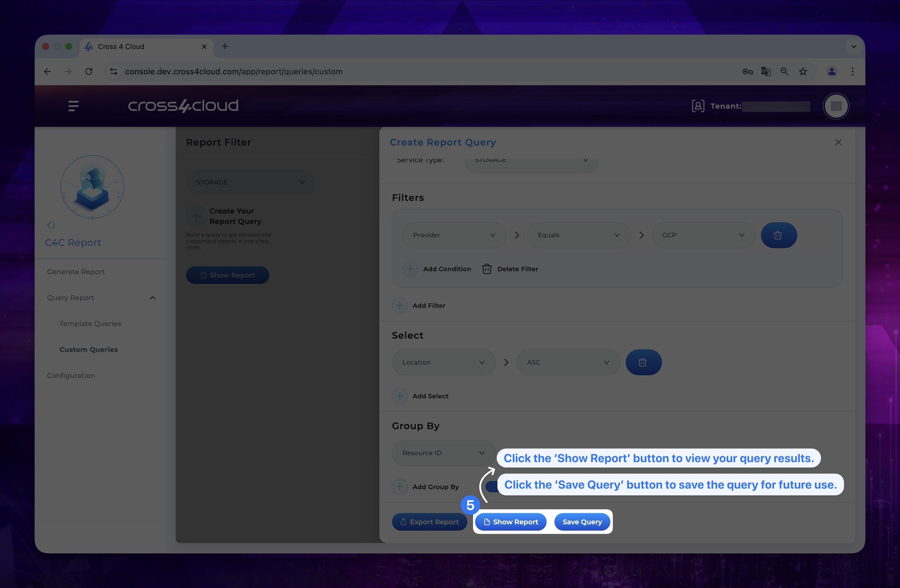View site information icon in address bar
The width and height of the screenshot is (900, 588).
(x=113, y=71)
